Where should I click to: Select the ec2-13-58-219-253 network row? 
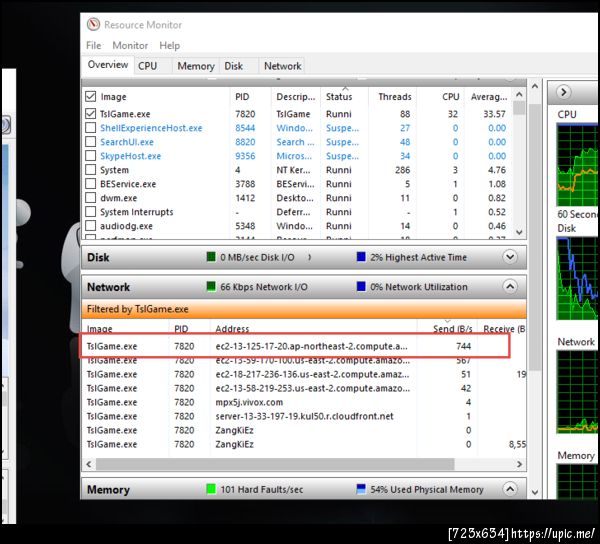pos(304,388)
